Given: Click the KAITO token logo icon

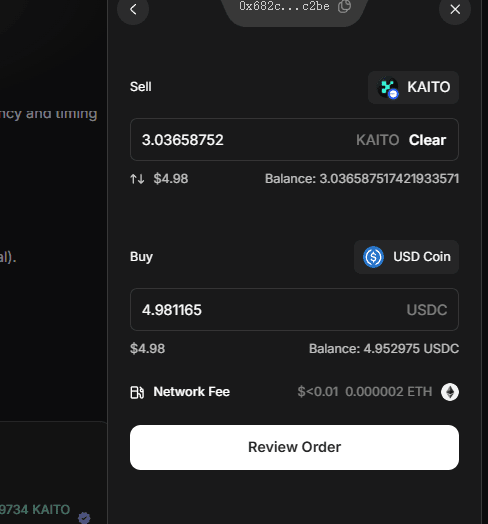Looking at the screenshot, I should 388,88.
